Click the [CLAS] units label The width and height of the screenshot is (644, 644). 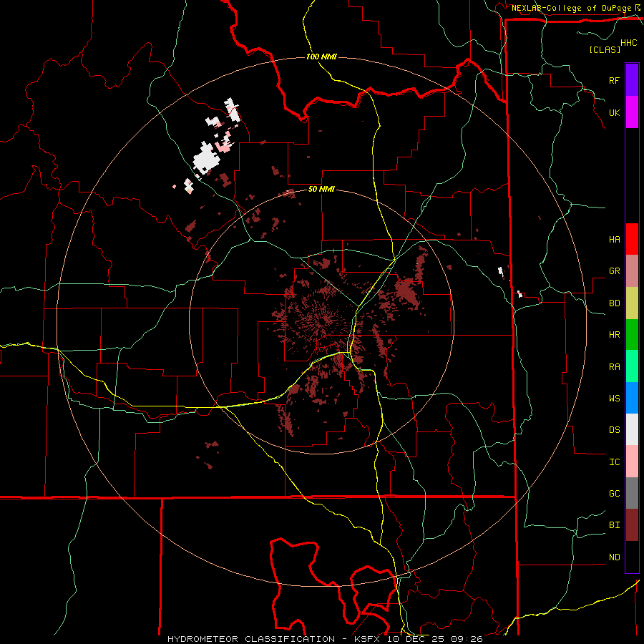(x=605, y=49)
